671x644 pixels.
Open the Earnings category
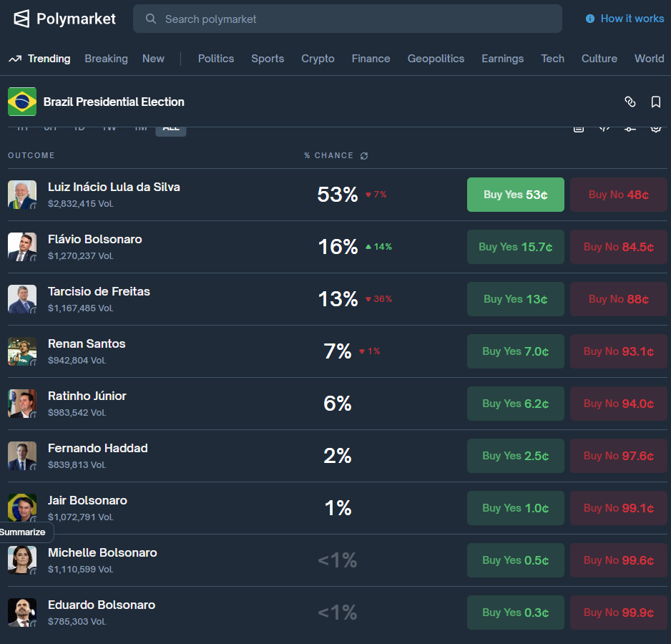(x=502, y=59)
